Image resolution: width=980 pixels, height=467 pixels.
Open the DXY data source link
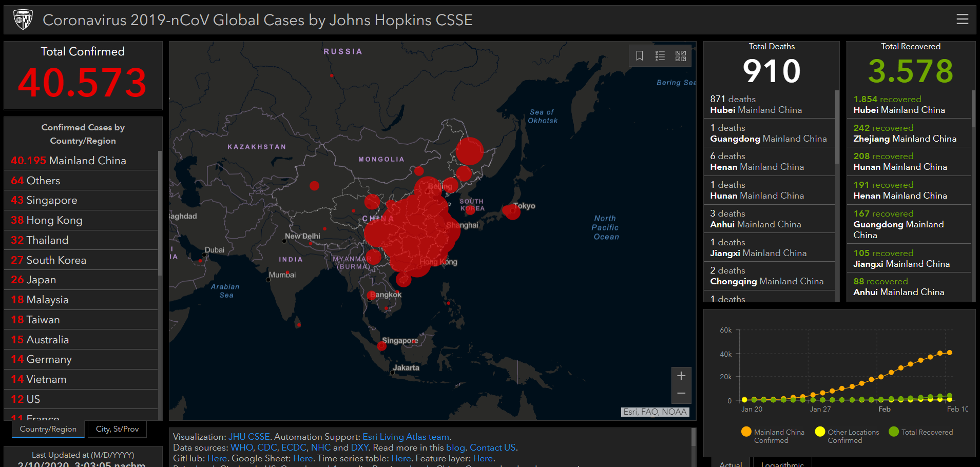(359, 447)
